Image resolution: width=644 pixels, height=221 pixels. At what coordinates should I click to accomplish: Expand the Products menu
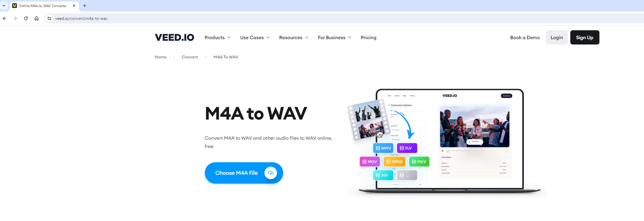tap(218, 37)
